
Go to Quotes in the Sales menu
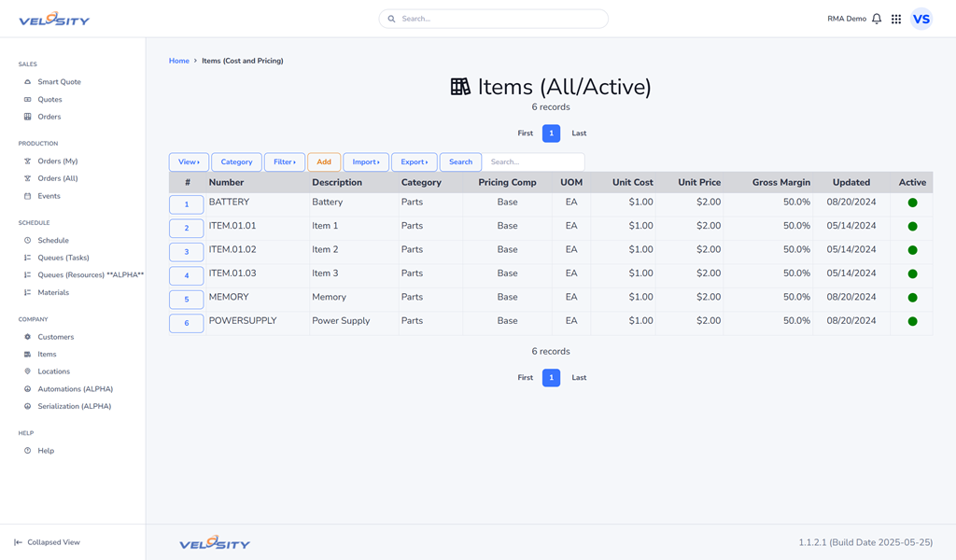point(49,100)
